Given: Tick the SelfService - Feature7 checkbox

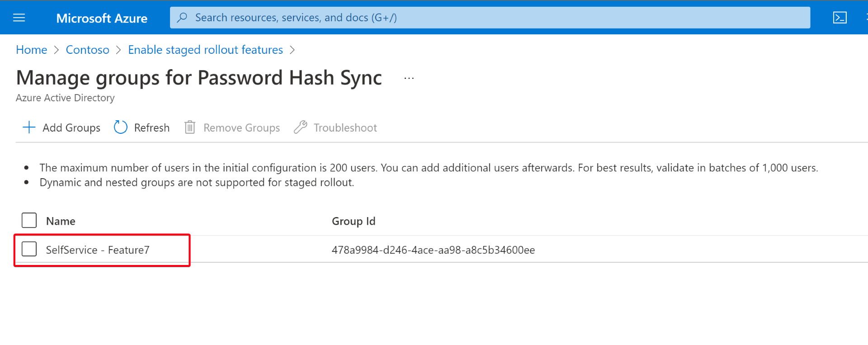Looking at the screenshot, I should pyautogui.click(x=29, y=249).
